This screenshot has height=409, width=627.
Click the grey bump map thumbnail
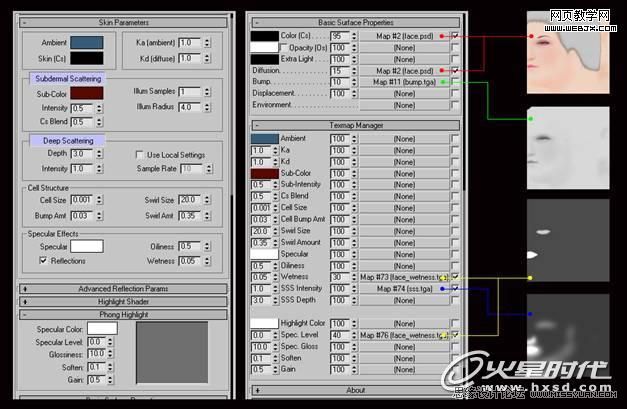click(x=568, y=148)
